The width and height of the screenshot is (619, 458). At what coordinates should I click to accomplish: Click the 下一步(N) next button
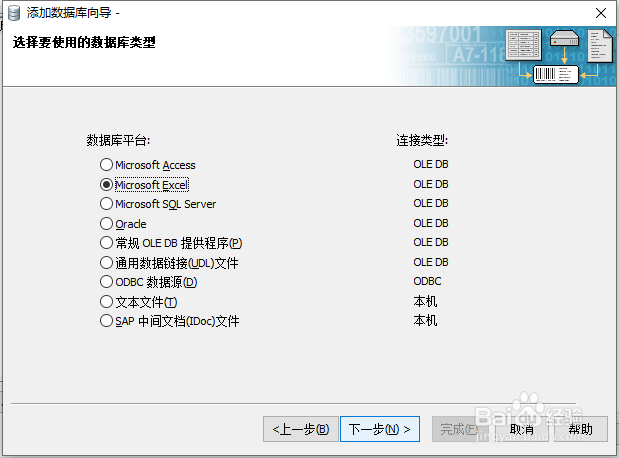coord(380,429)
